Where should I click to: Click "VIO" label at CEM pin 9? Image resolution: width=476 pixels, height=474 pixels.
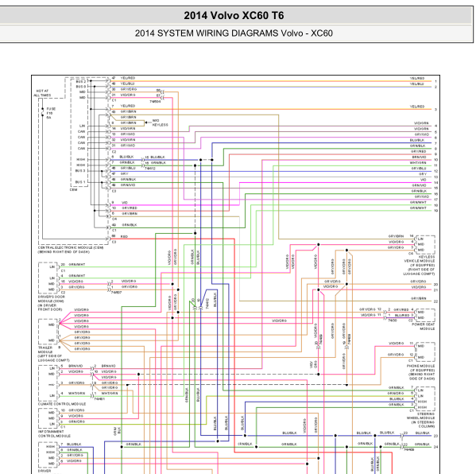tap(125, 202)
